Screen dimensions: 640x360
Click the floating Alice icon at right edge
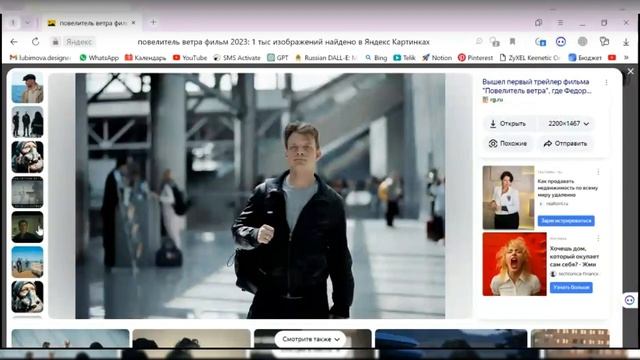[x=630, y=300]
